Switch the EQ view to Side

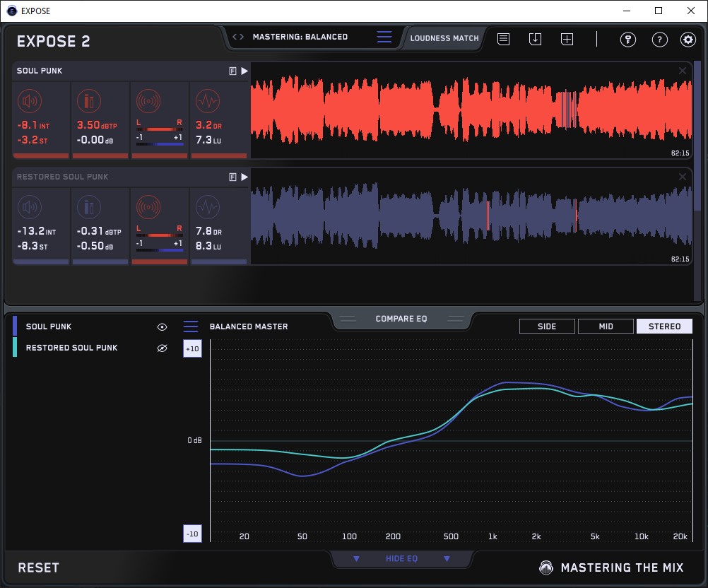547,327
